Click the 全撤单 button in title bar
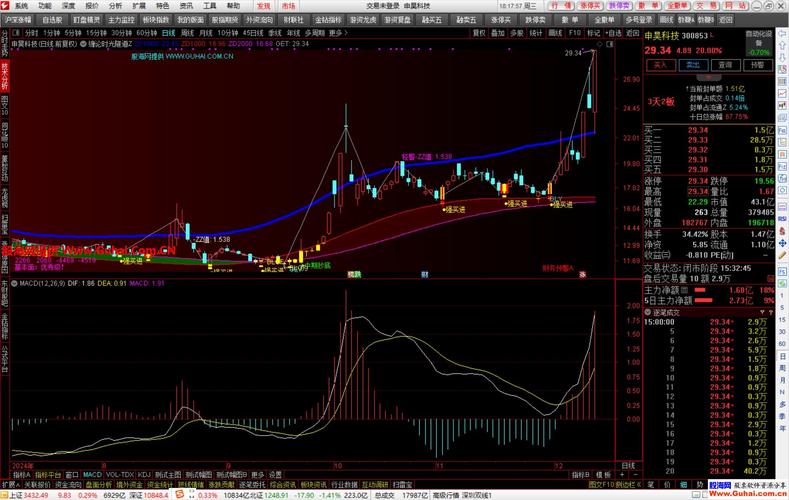 click(677, 6)
